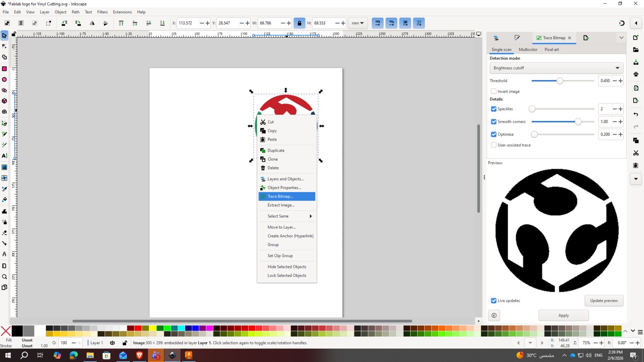Click the Cut scissors icon in commands bar

click(x=636, y=153)
